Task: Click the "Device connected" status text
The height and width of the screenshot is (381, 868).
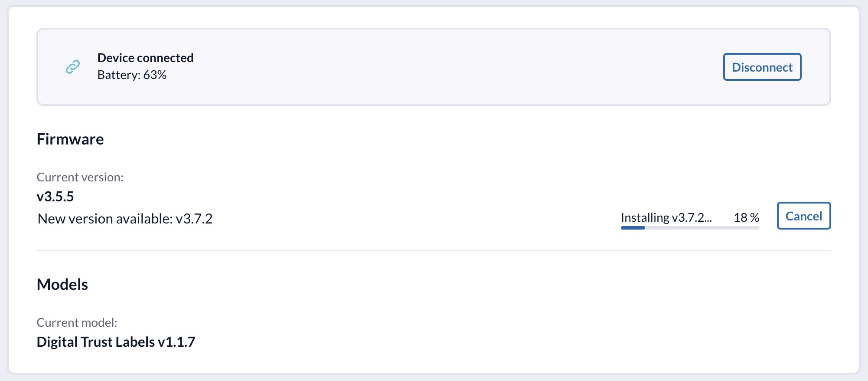Action: (x=145, y=58)
